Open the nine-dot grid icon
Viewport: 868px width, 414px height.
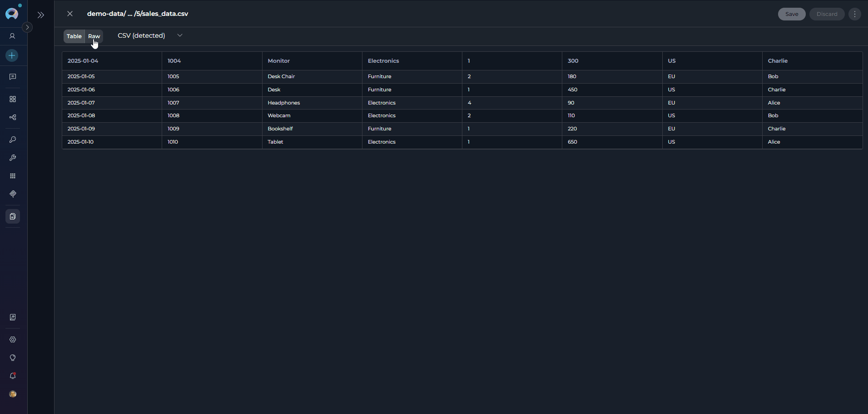13,176
